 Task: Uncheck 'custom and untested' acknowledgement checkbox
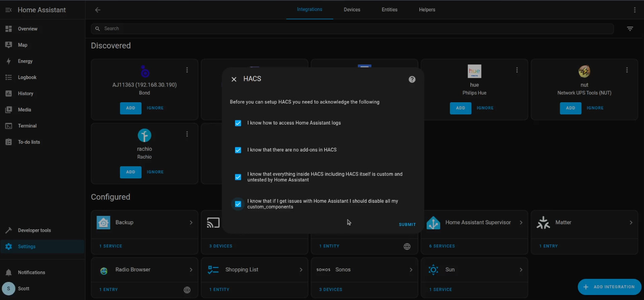[x=238, y=177]
